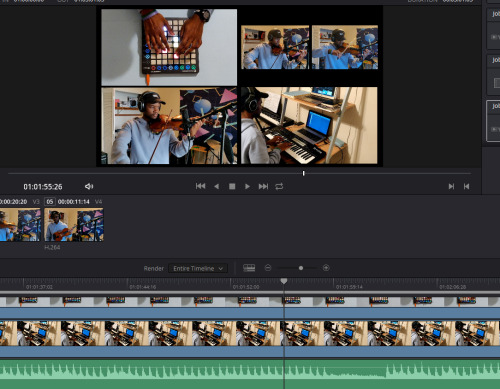The width and height of the screenshot is (500, 389).
Task: Jump to the first frame
Action: 200,186
